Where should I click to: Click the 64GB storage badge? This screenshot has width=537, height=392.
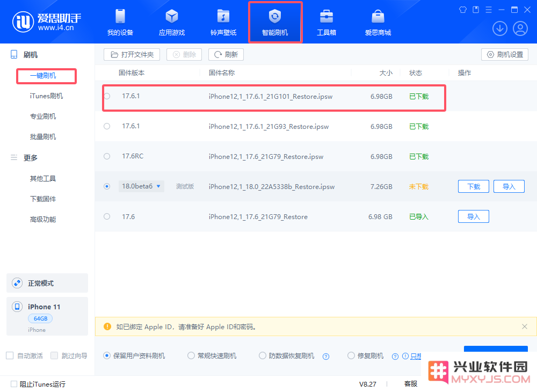pyautogui.click(x=40, y=318)
